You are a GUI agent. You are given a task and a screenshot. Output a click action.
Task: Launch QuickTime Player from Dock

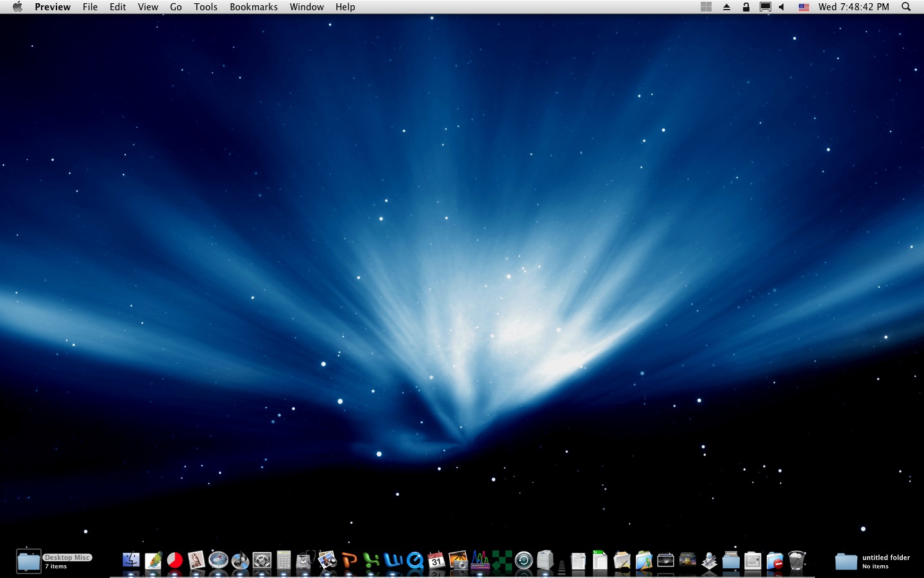coord(415,561)
